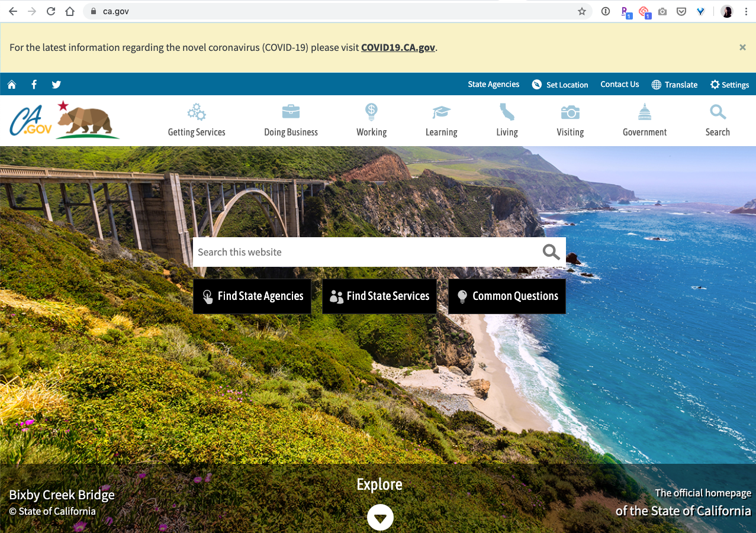The height and width of the screenshot is (533, 756).
Task: Open the Facebook icon link
Action: coord(34,85)
